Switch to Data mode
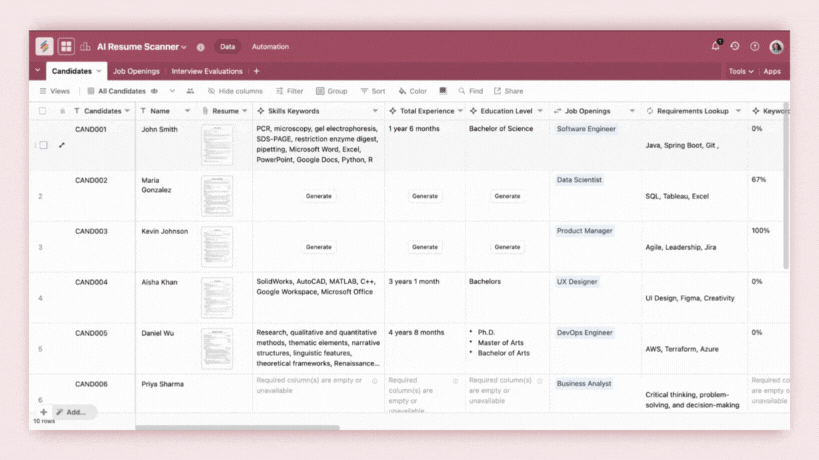The image size is (819, 460). click(227, 46)
